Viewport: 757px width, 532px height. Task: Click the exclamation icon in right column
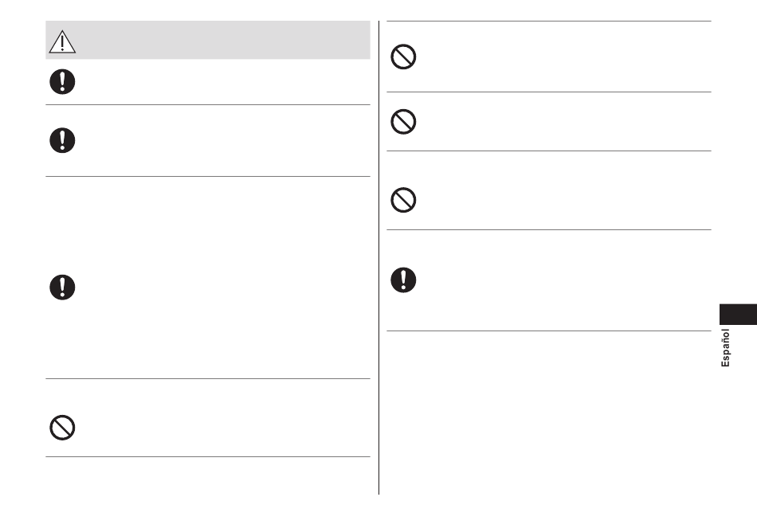403,280
